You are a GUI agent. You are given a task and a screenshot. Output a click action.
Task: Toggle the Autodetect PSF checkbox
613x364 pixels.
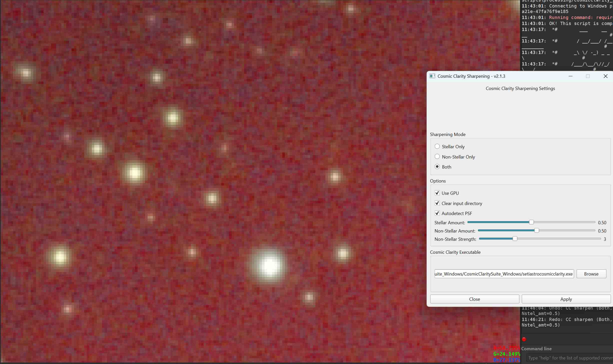pyautogui.click(x=437, y=213)
